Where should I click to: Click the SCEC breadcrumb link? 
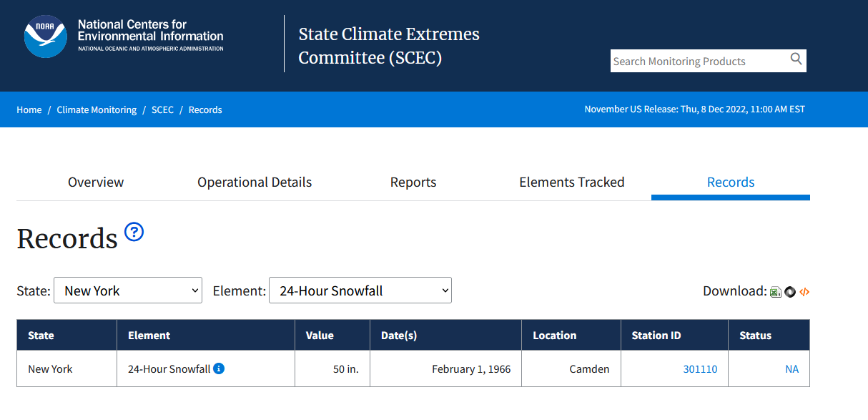pyautogui.click(x=162, y=109)
